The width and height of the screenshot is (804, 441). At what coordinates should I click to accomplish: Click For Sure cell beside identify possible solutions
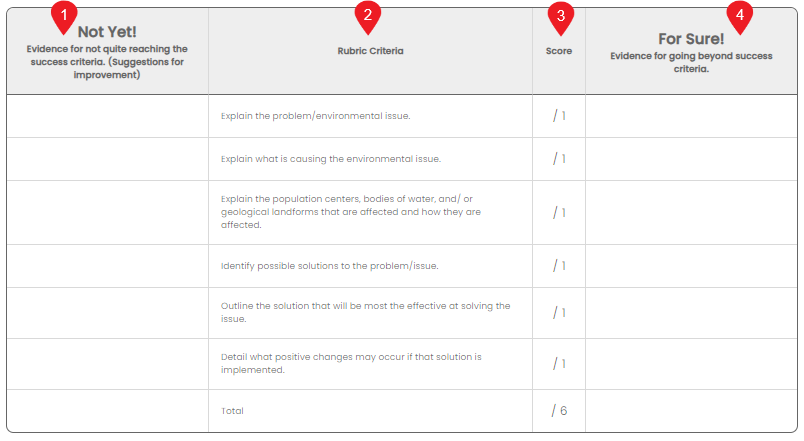[691, 266]
